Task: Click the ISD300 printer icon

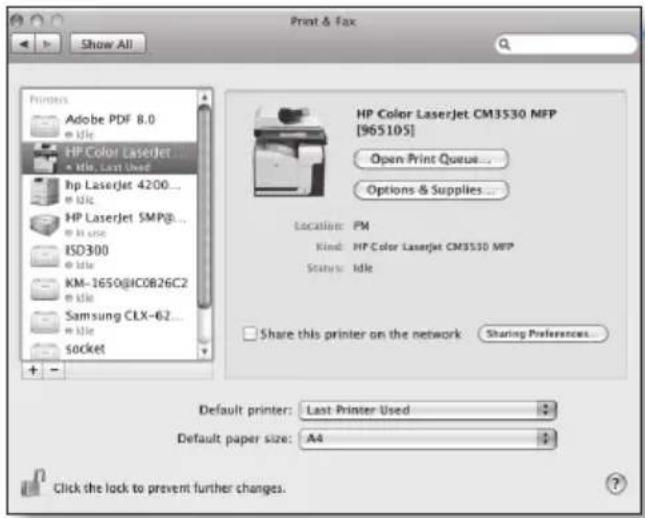Action: 44,256
